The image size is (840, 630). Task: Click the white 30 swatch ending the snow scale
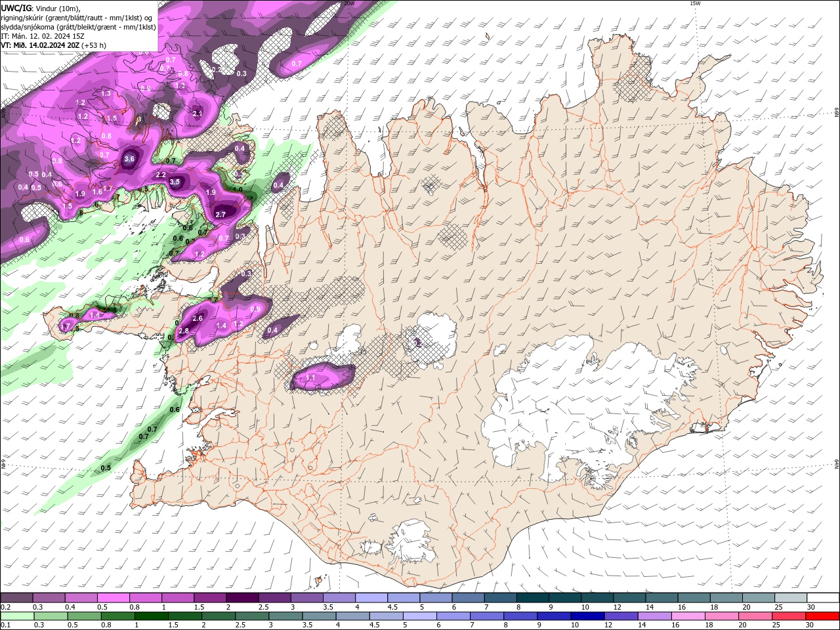pyautogui.click(x=823, y=598)
